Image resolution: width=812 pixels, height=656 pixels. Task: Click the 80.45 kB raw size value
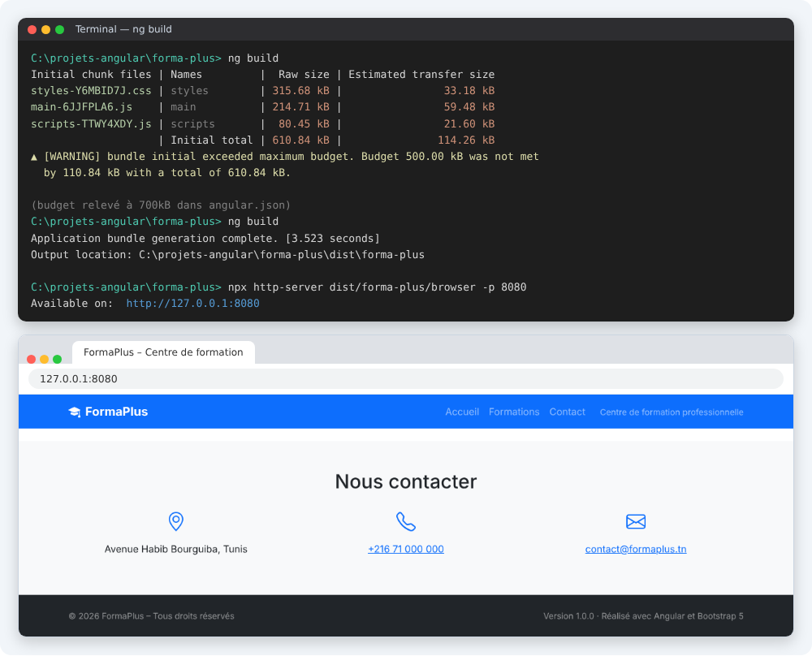(304, 124)
